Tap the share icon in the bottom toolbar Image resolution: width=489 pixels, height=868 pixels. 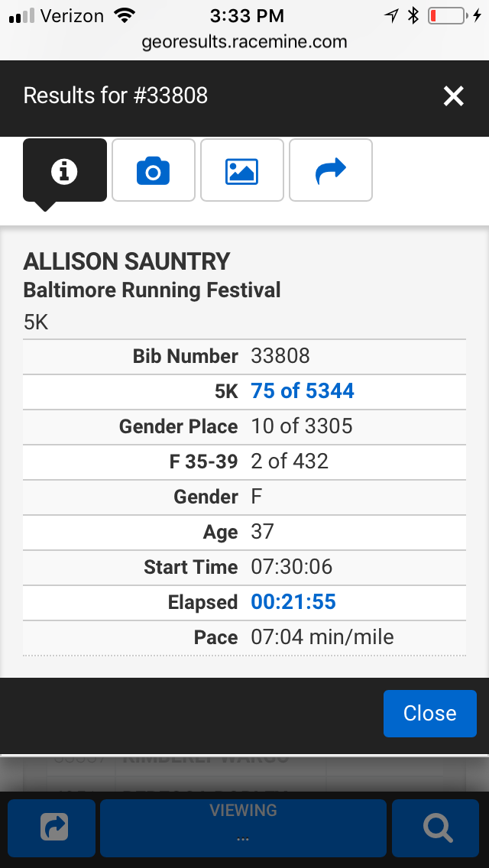click(x=51, y=828)
